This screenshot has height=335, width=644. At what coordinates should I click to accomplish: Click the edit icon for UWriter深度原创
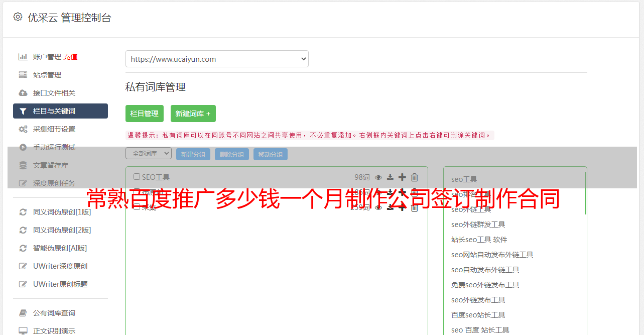point(23,266)
